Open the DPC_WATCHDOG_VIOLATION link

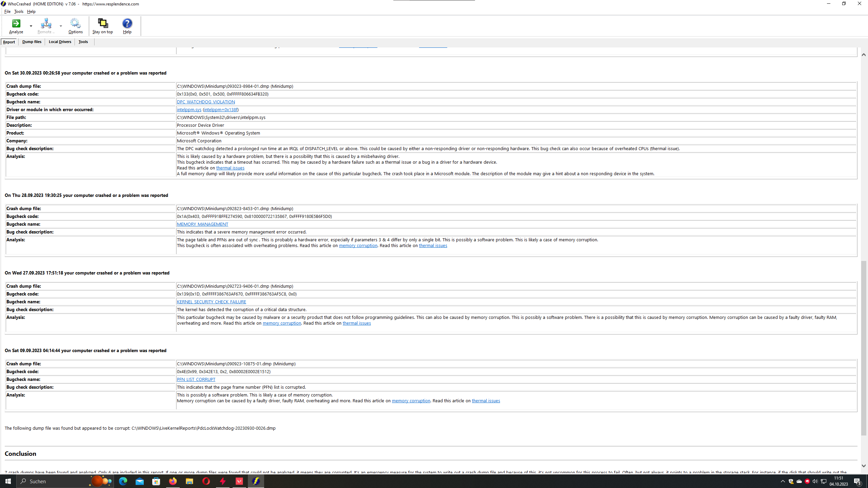[x=205, y=102]
